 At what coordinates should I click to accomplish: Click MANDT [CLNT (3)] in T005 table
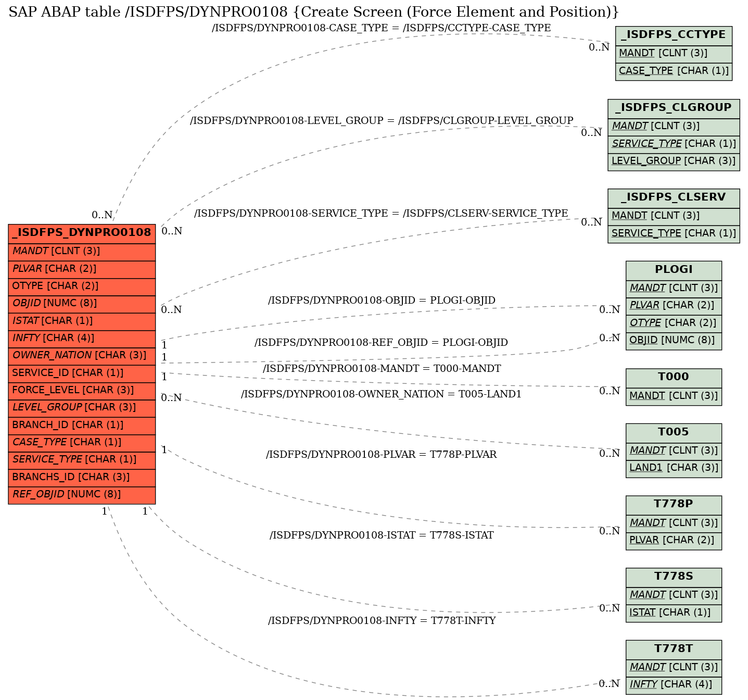pyautogui.click(x=674, y=451)
